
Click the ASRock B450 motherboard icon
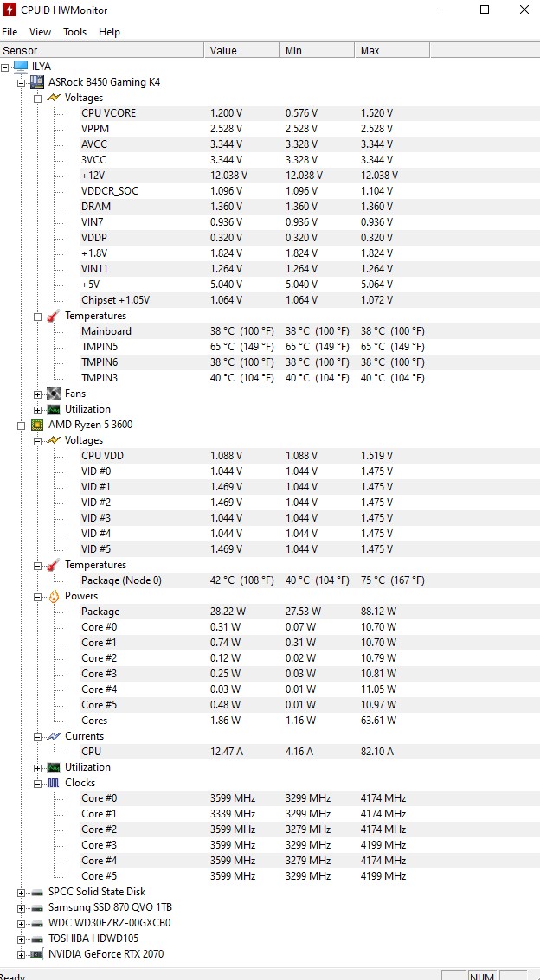point(37,82)
